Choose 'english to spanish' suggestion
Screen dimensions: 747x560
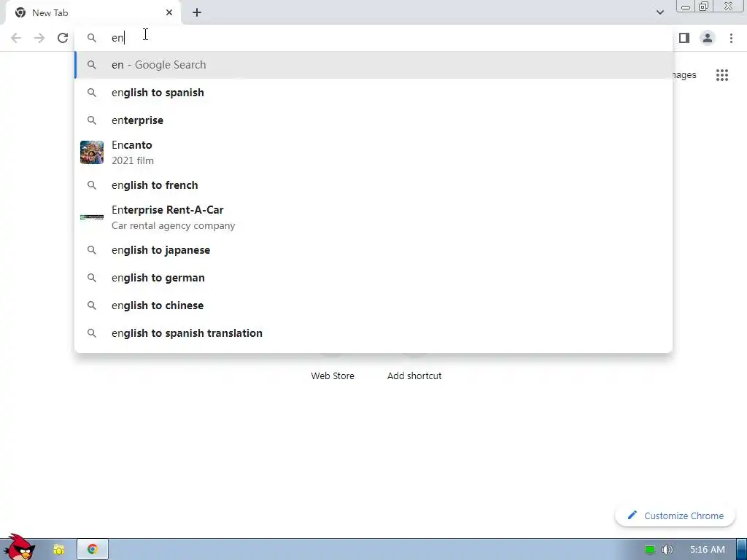373,93
